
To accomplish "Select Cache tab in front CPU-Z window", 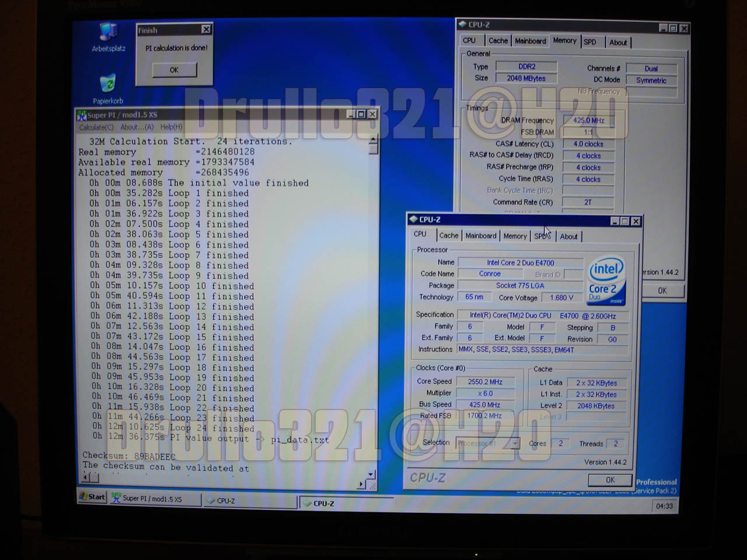I will pos(448,236).
